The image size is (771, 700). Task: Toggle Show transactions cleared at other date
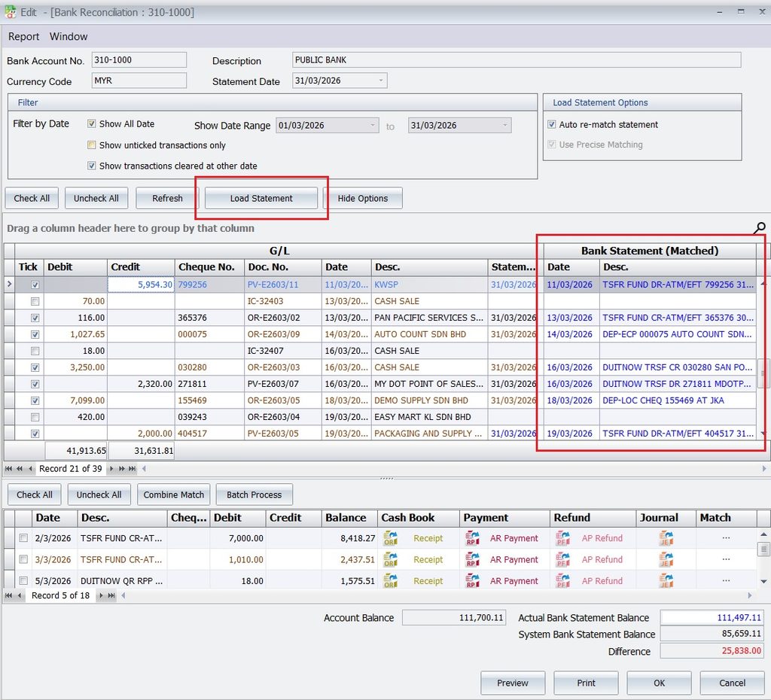[91, 166]
